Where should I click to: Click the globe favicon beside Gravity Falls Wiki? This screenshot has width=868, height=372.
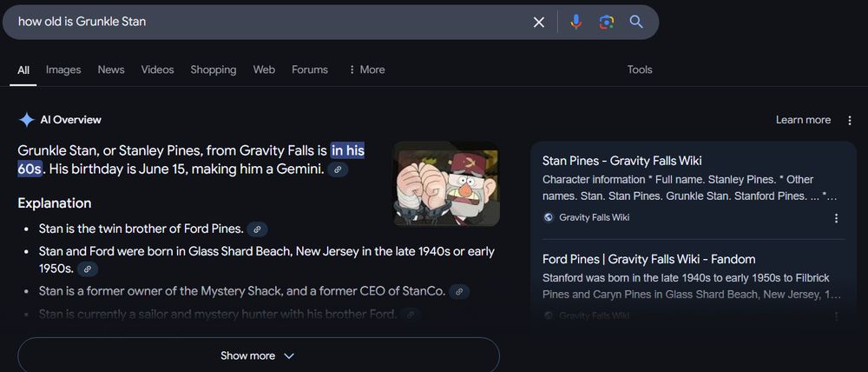(548, 217)
